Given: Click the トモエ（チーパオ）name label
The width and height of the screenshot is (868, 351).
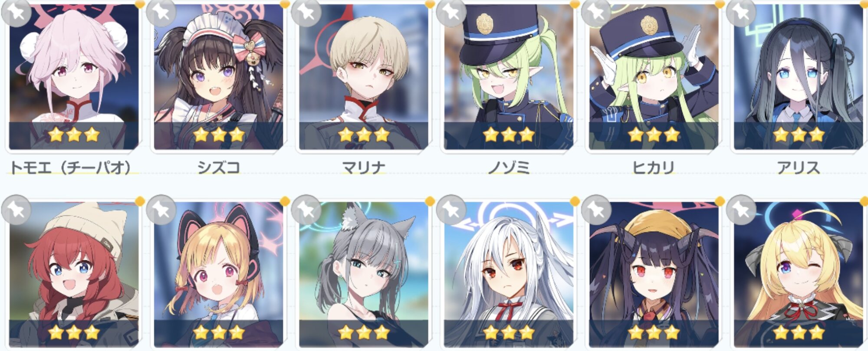Looking at the screenshot, I should (70, 167).
